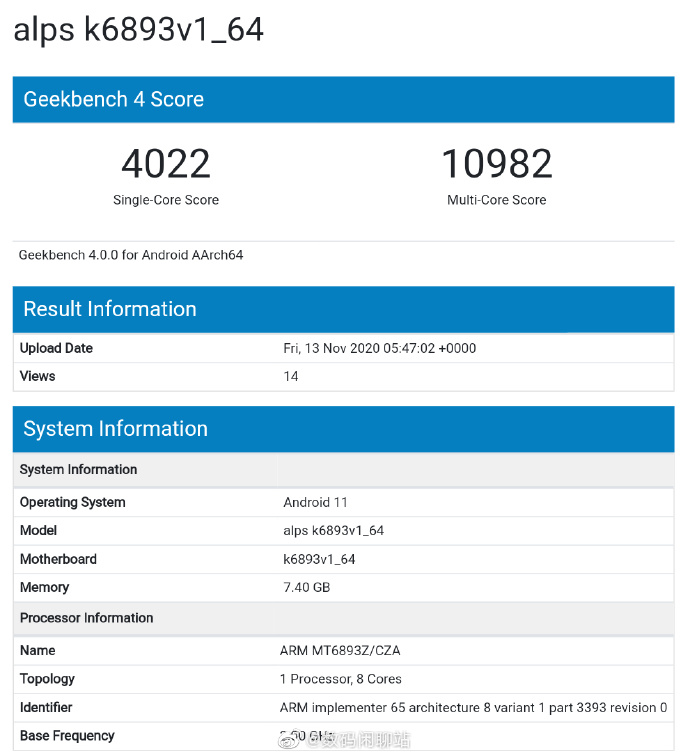The image size is (690, 756).
Task: Select the multi-core score value 10982
Action: [497, 163]
